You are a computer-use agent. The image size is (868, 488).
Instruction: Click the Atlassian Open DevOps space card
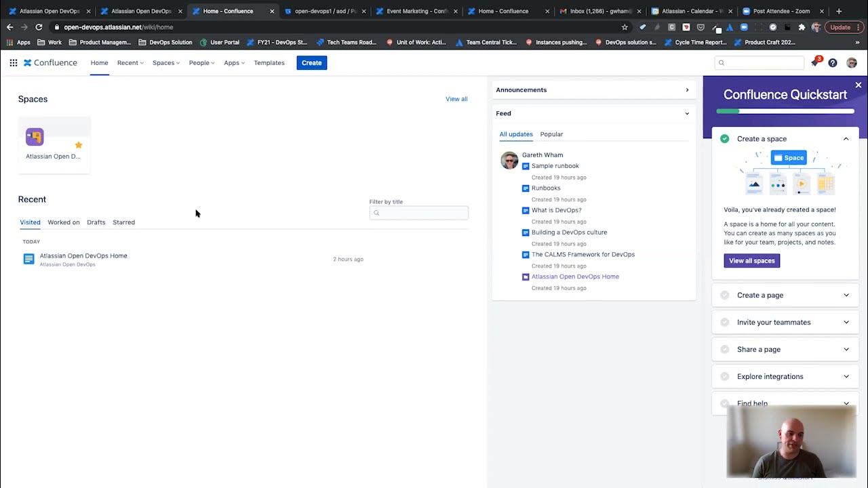tap(54, 145)
